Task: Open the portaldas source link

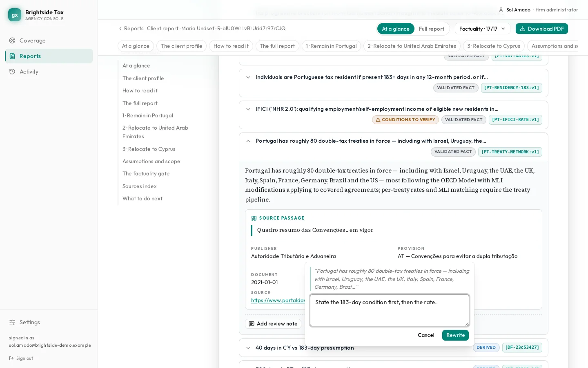Action: (x=278, y=301)
